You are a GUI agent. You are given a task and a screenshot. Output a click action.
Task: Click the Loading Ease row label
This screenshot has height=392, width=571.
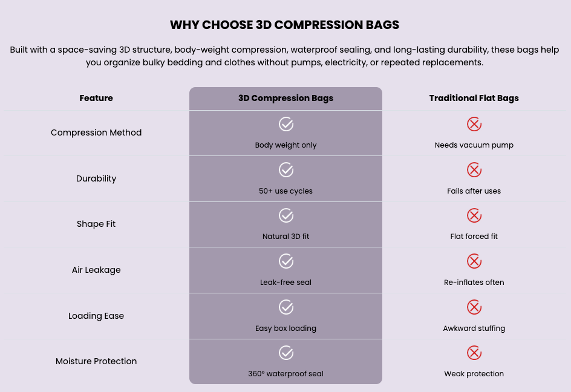[96, 316]
